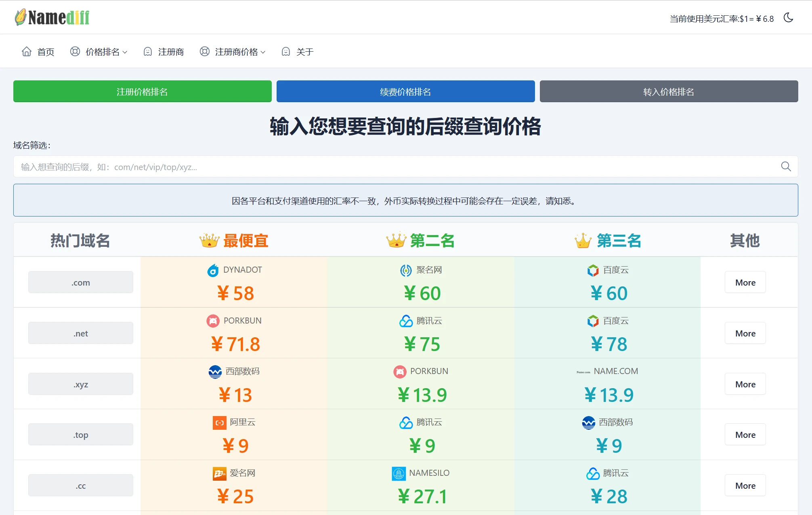Select the .cc domain button

point(81,486)
